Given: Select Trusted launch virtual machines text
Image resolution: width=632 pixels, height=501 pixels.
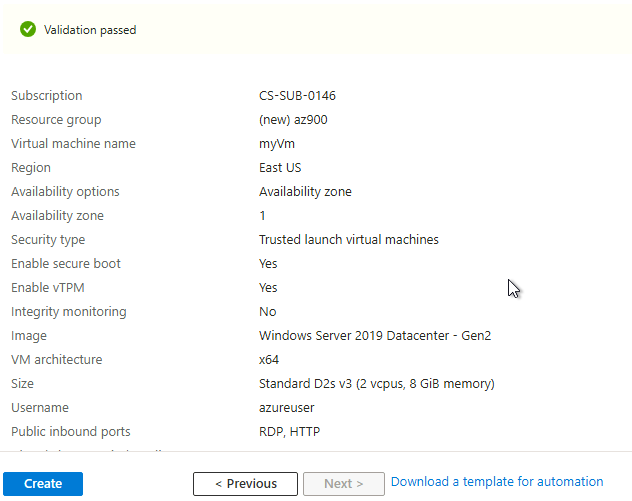Looking at the screenshot, I should (x=348, y=240).
